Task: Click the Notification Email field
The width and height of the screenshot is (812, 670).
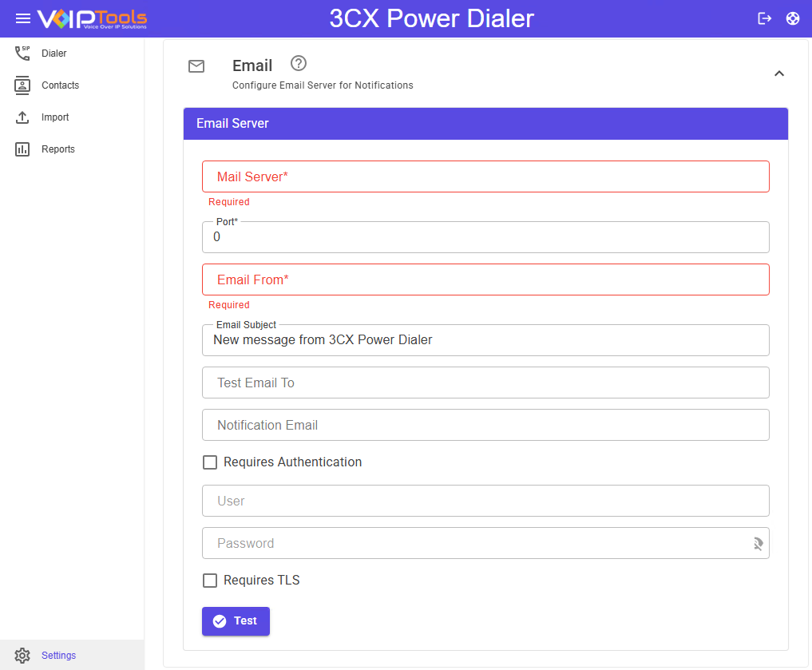Action: [x=485, y=425]
